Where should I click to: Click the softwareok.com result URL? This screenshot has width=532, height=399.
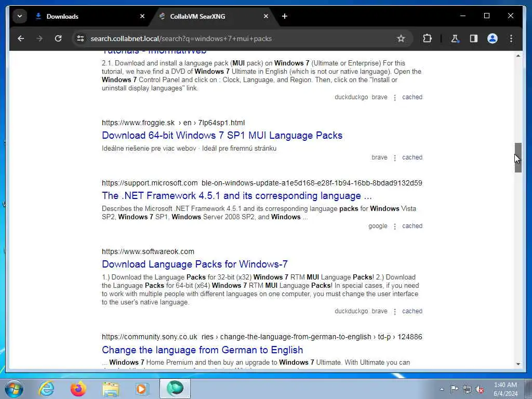148,252
